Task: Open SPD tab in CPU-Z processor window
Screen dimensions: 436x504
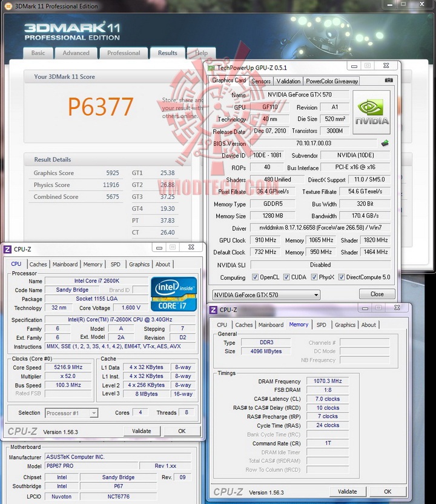Action: (115, 265)
